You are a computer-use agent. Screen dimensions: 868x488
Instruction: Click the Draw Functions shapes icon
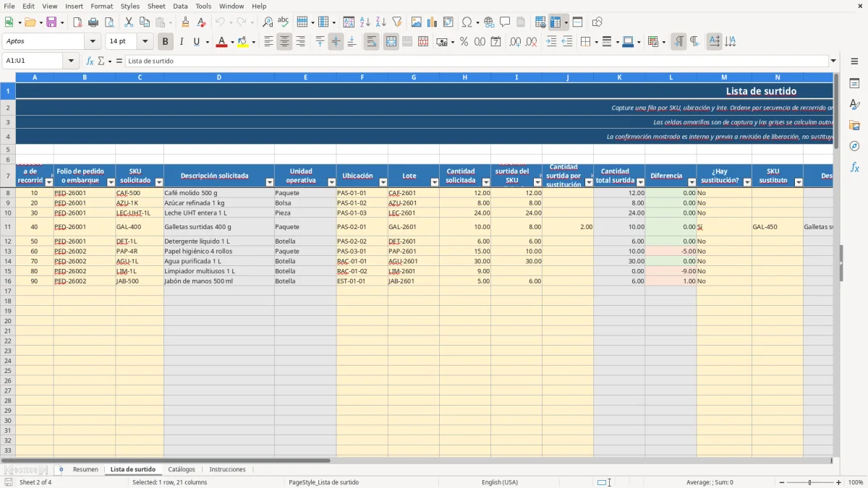(597, 22)
